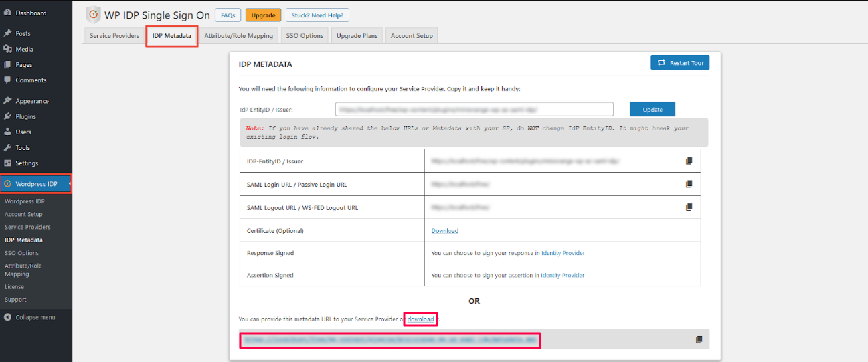Select Service Providers in sidebar submenu
Viewport: 868px width, 362px height.
(27, 227)
